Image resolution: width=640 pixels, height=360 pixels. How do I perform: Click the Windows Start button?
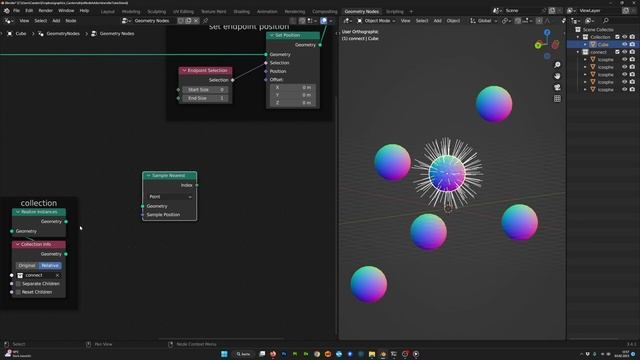pos(224,354)
